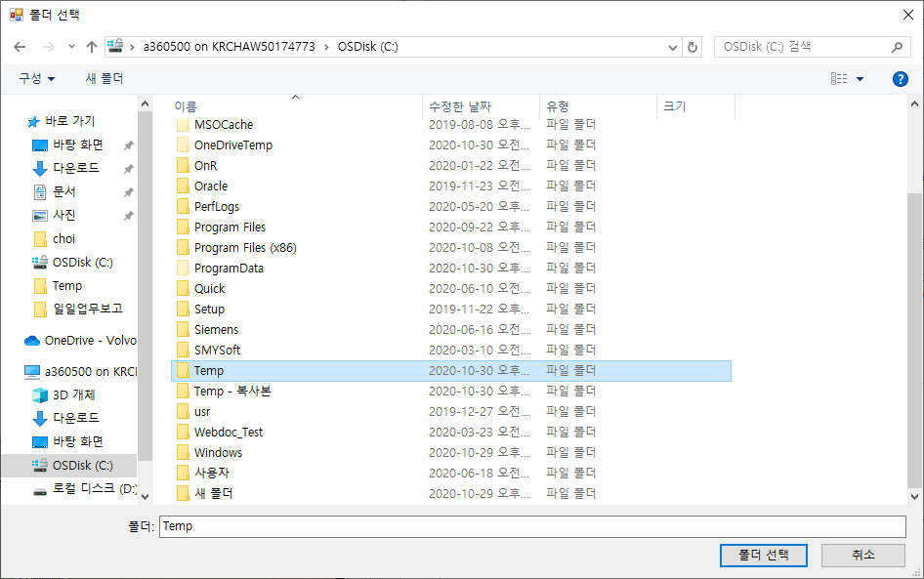Refresh the OSDisk (C:) folder view
Image resolution: width=924 pixels, height=579 pixels.
pyautogui.click(x=693, y=47)
